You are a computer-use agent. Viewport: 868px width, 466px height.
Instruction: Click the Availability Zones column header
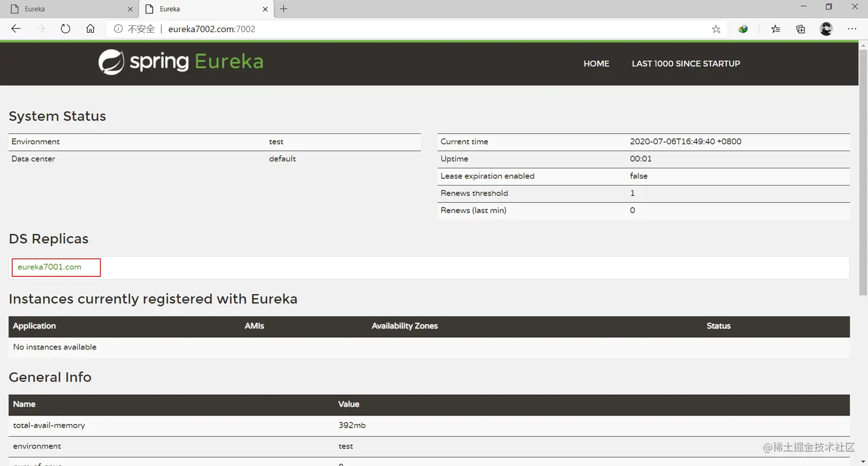click(405, 326)
